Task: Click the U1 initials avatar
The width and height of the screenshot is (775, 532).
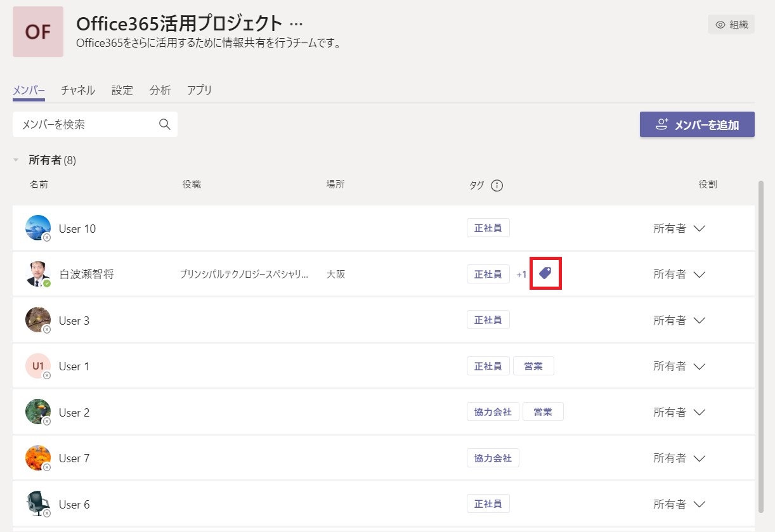Action: tap(38, 366)
